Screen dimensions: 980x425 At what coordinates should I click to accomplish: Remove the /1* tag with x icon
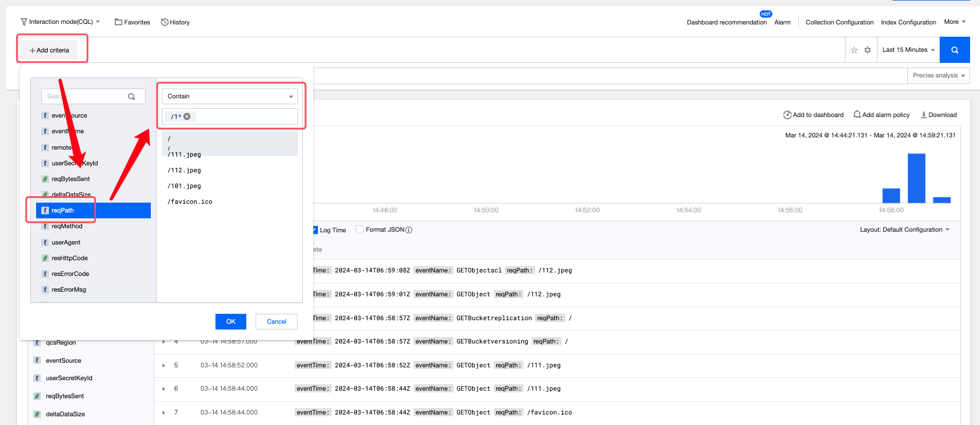point(187,116)
